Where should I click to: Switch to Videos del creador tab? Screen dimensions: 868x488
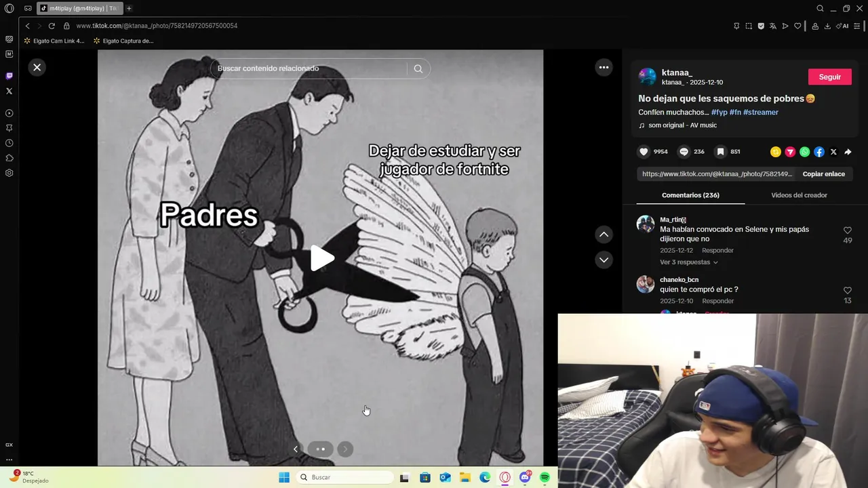pyautogui.click(x=799, y=195)
